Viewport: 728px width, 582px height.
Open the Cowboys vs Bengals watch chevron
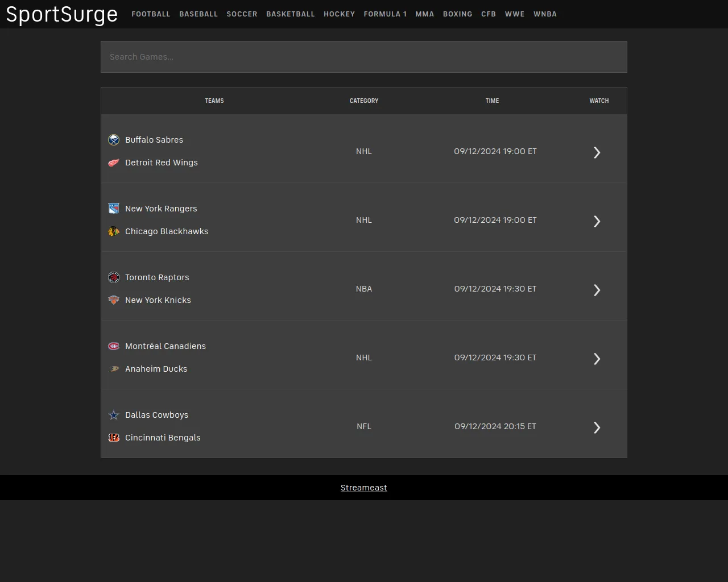coord(597,427)
